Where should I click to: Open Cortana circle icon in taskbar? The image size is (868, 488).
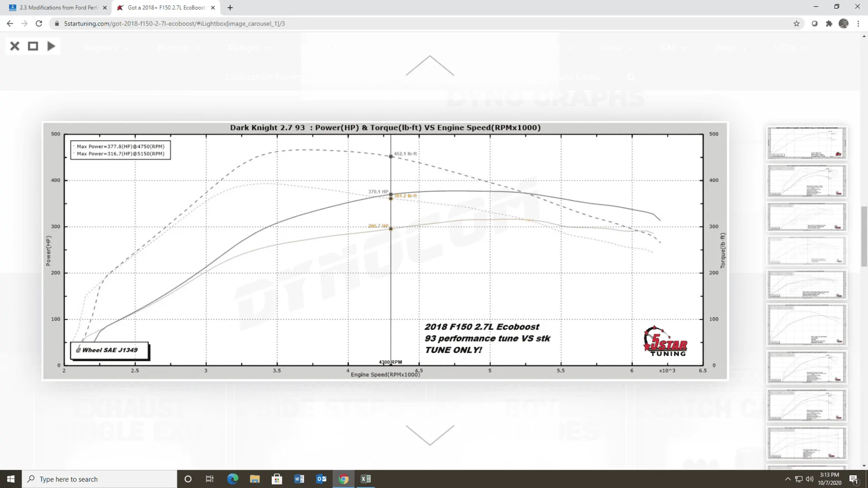click(x=188, y=479)
